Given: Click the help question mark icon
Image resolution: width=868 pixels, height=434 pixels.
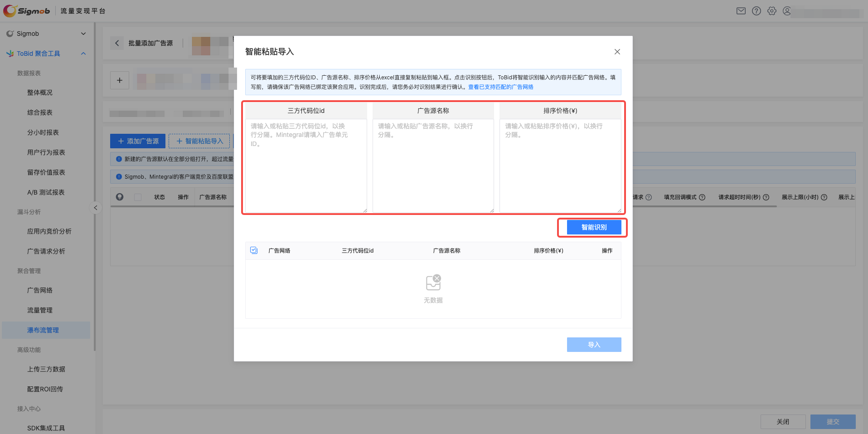Looking at the screenshot, I should (x=756, y=11).
